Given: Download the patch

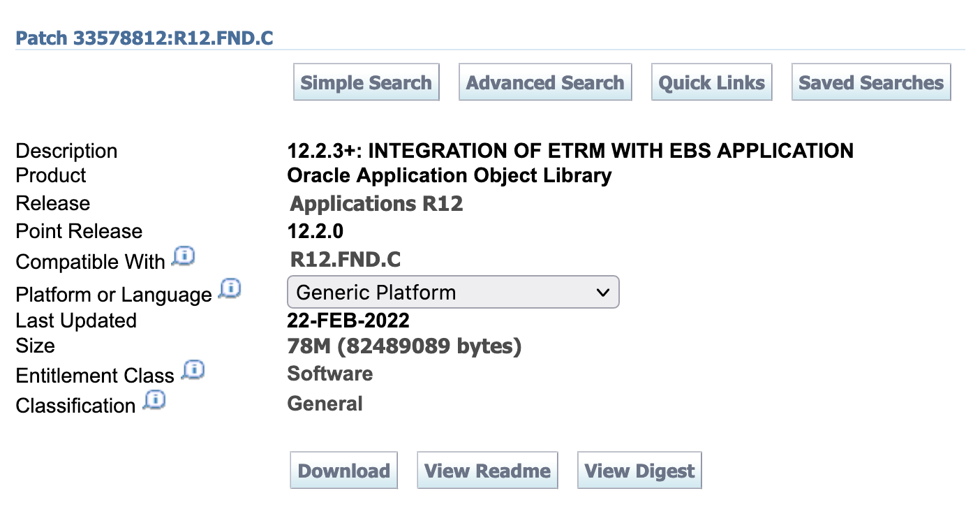Looking at the screenshot, I should [x=343, y=471].
